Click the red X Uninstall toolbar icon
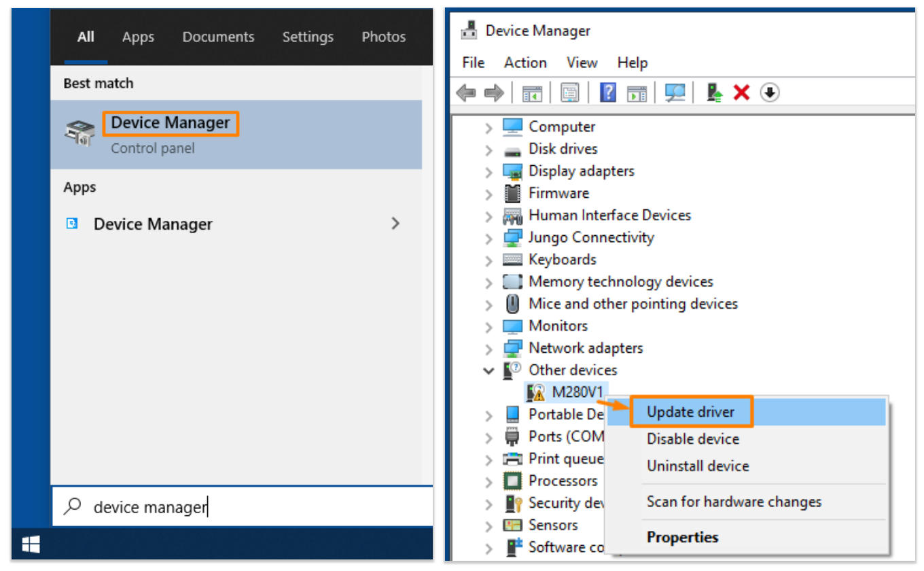This screenshot has width=924, height=571. [x=742, y=92]
